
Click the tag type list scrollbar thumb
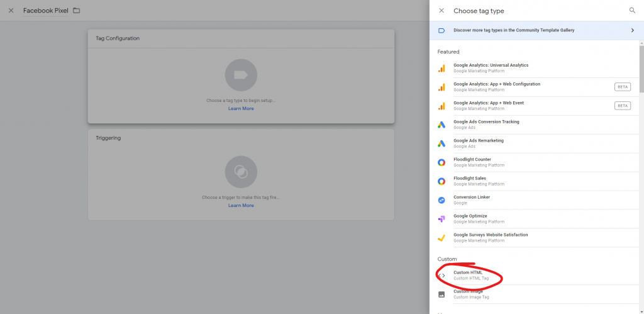point(641,69)
